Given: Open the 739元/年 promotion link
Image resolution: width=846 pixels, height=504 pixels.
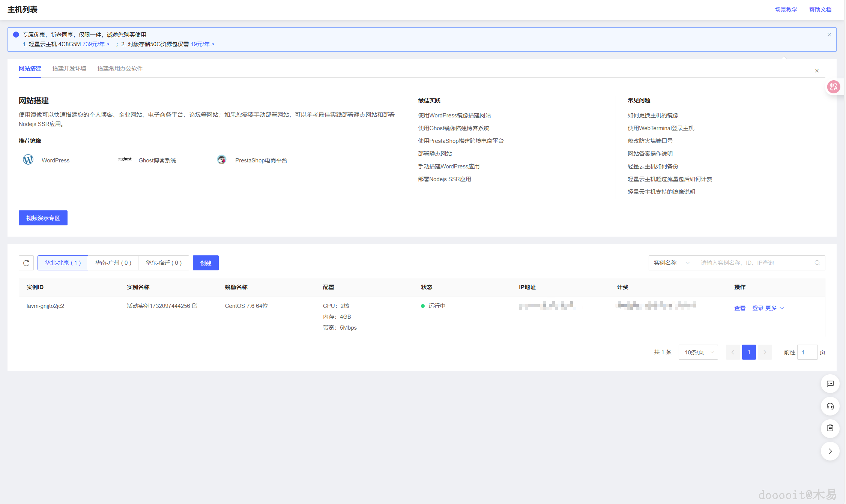Looking at the screenshot, I should pyautogui.click(x=96, y=44).
